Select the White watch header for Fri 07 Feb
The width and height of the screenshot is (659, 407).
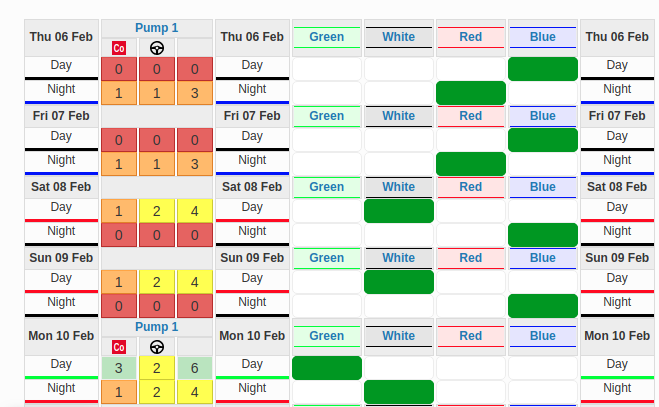[398, 116]
